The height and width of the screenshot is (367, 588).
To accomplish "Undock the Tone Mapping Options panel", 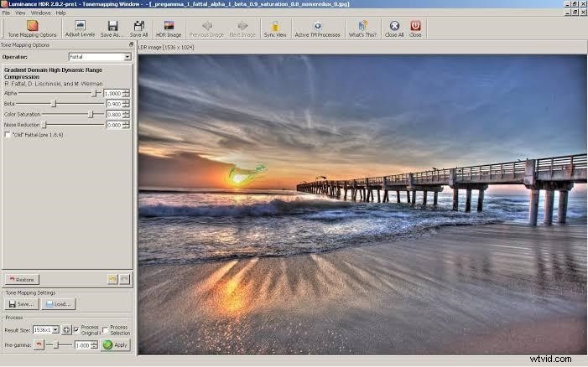I will click(131, 44).
